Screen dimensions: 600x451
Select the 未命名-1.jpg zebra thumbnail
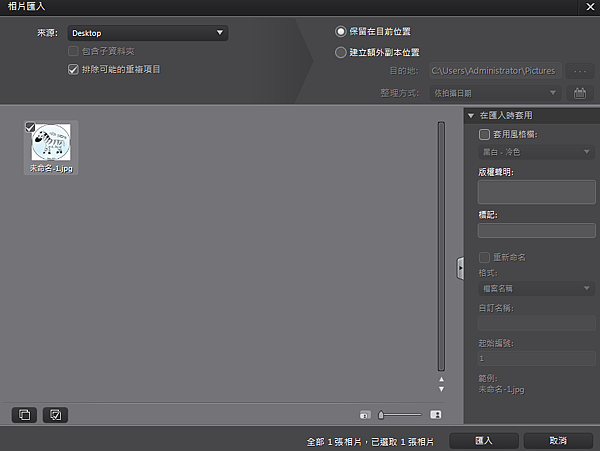[51, 142]
